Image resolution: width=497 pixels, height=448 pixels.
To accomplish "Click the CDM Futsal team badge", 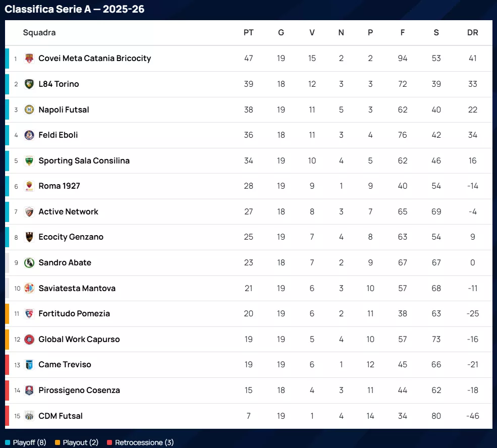I will tap(29, 416).
